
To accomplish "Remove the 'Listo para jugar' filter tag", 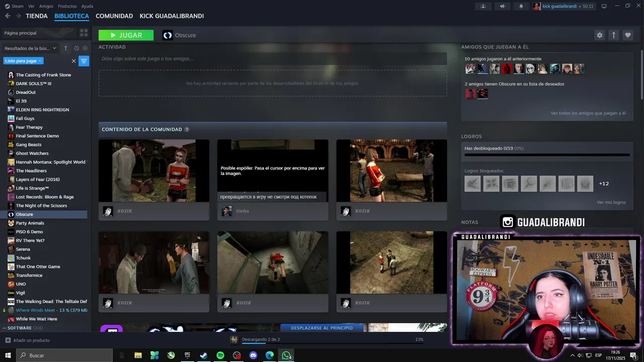I will pos(40,61).
